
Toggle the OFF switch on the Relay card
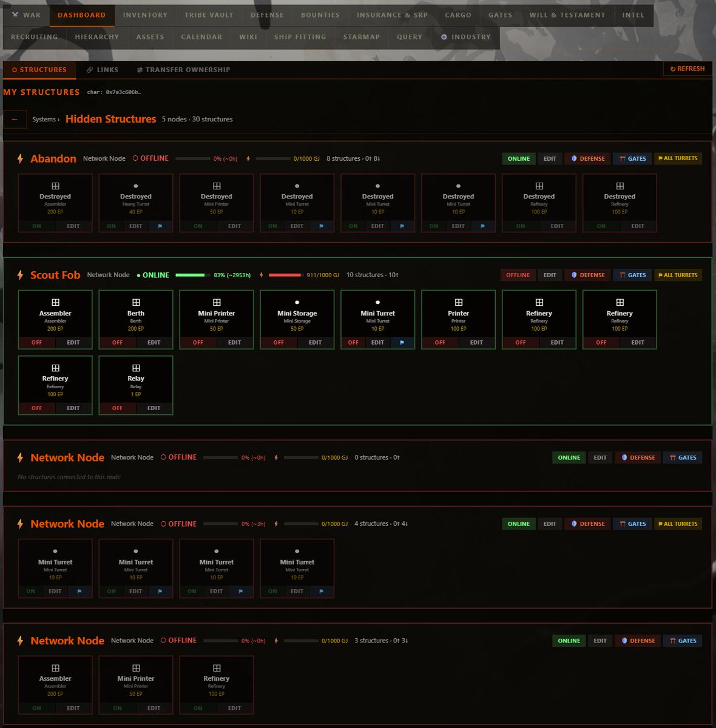118,408
